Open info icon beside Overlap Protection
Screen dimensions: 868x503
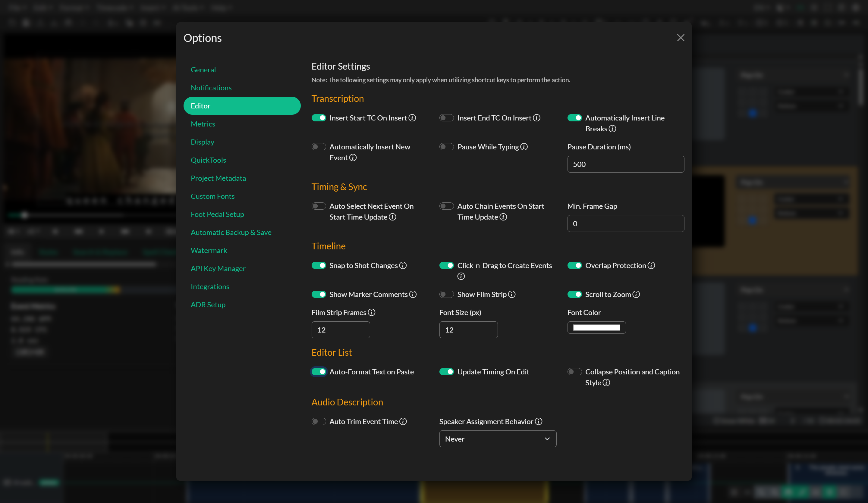tap(651, 265)
